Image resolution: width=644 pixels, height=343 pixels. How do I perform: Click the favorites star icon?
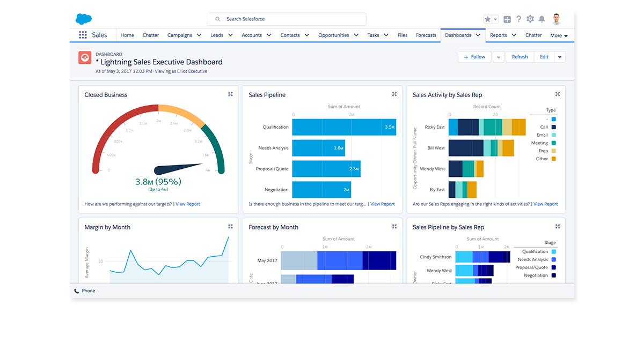487,19
